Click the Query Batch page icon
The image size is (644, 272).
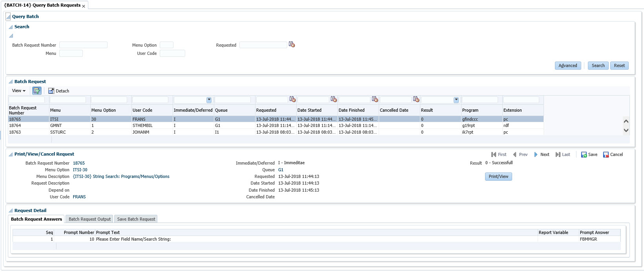pyautogui.click(x=8, y=16)
